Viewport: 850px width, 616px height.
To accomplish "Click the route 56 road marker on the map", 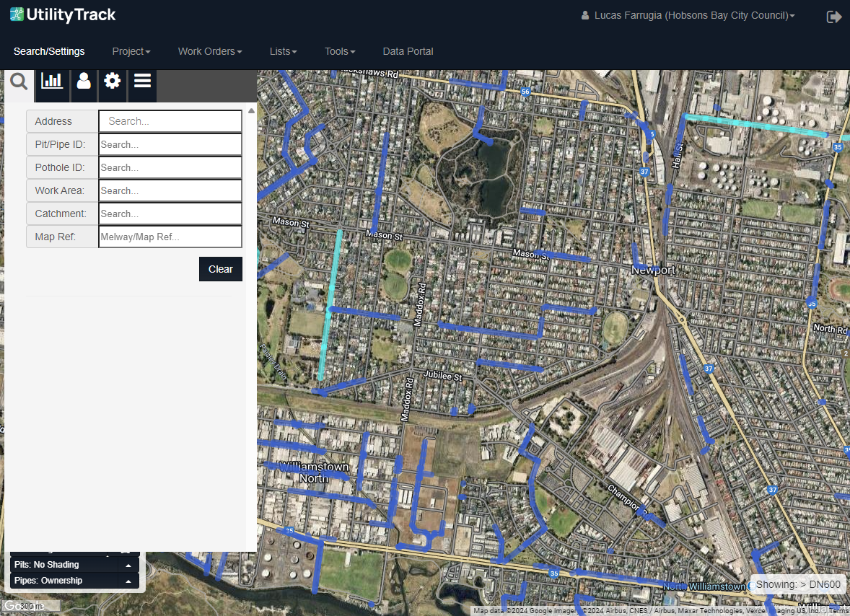I will point(525,92).
